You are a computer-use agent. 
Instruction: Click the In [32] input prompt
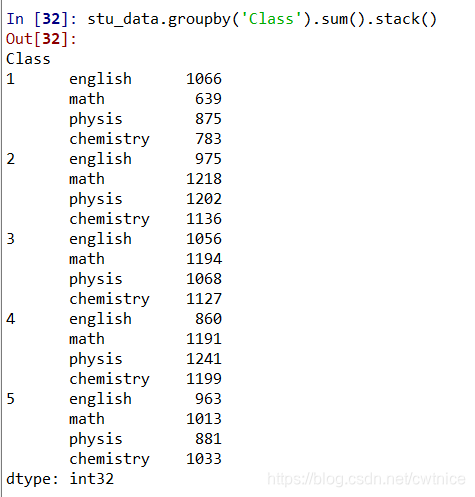[x=42, y=19]
